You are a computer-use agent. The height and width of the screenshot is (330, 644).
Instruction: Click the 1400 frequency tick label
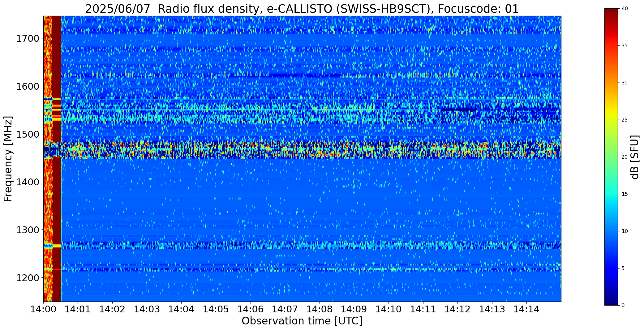click(27, 182)
